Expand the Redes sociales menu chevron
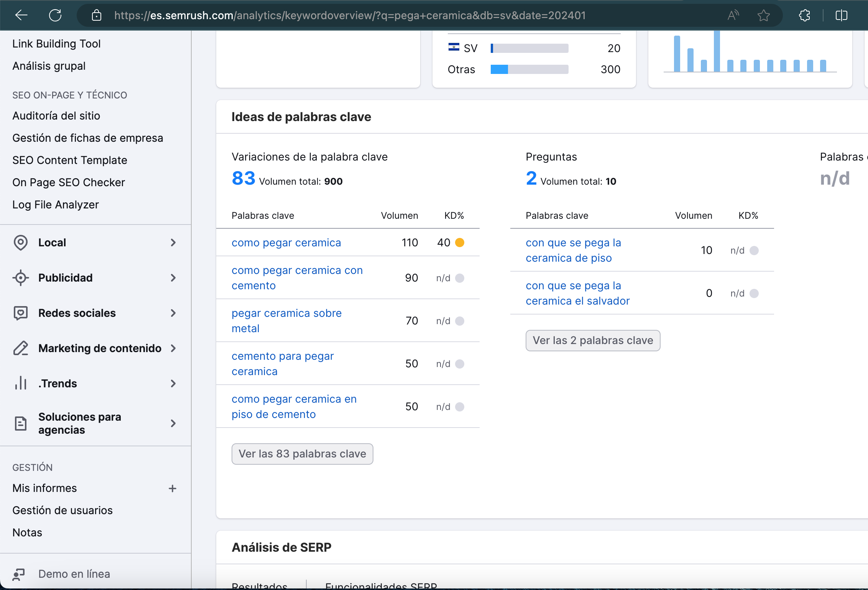 tap(173, 313)
